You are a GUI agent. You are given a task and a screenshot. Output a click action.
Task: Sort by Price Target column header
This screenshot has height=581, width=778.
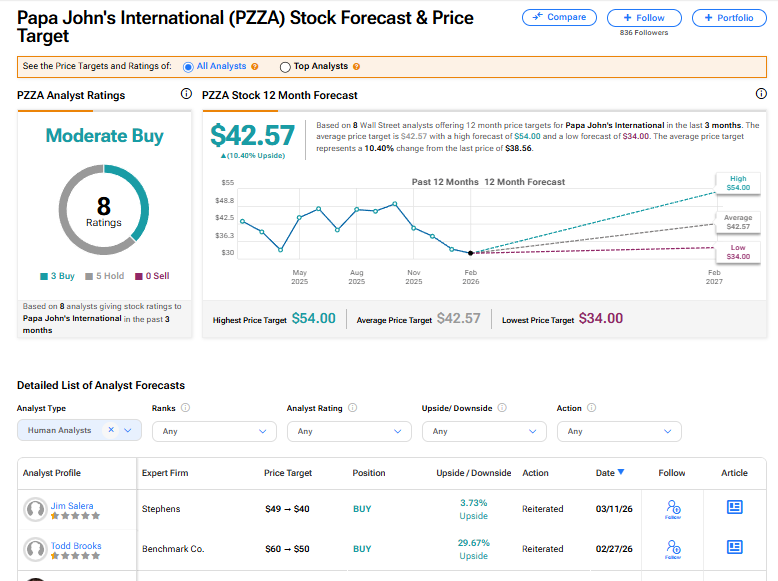pos(288,473)
